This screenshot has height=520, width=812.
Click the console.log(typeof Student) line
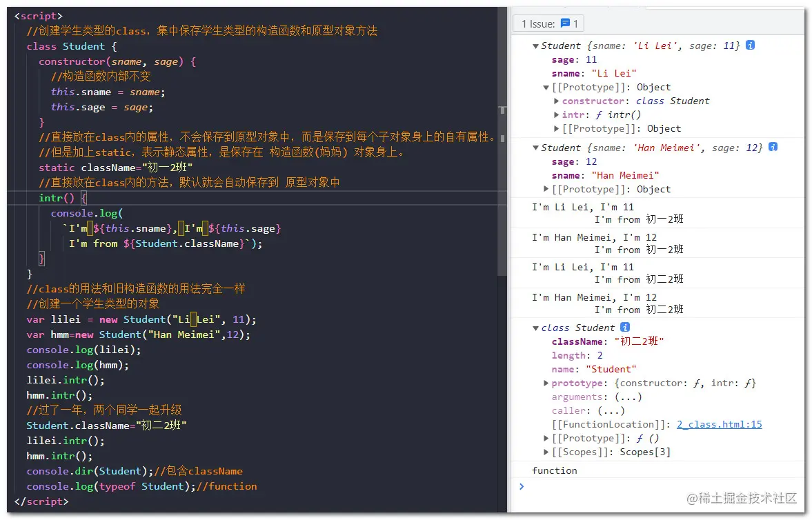tap(141, 486)
